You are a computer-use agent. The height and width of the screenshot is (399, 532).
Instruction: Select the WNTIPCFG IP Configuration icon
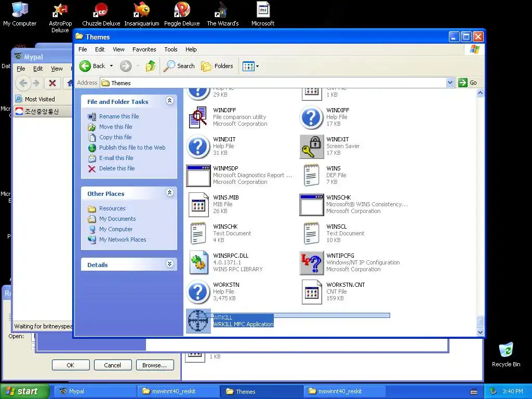[312, 263]
